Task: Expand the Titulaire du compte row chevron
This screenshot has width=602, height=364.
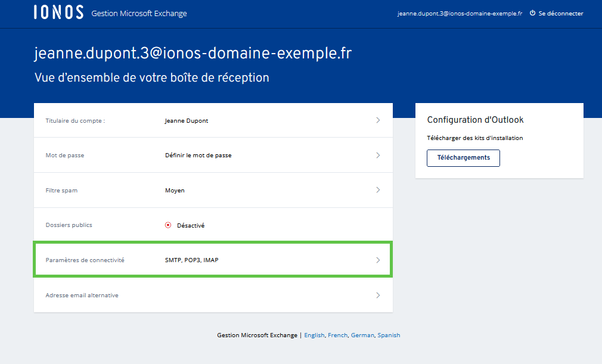Action: click(x=378, y=120)
